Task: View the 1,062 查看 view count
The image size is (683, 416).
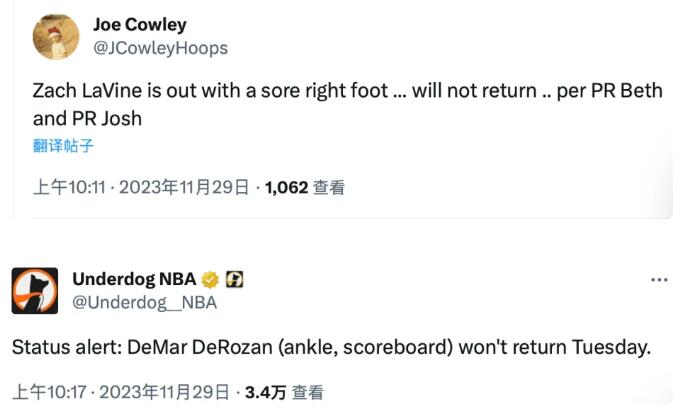Action: click(x=304, y=187)
